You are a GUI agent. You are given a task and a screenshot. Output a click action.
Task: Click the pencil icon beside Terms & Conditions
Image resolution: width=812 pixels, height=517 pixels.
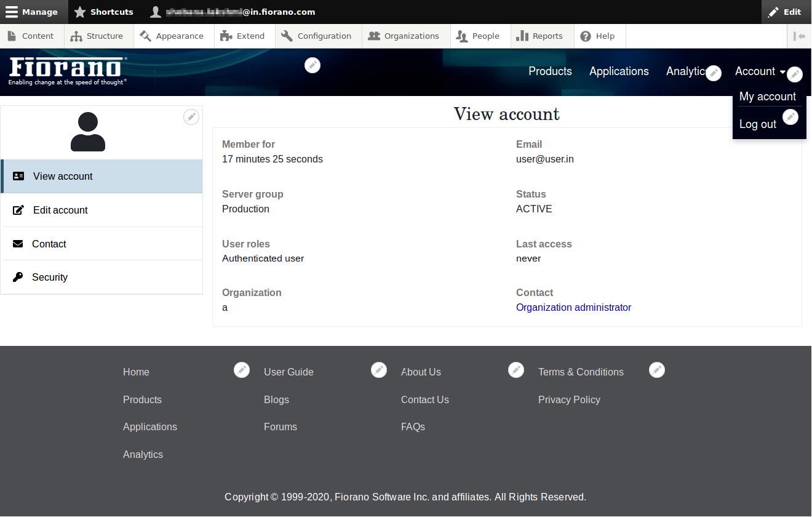pos(657,370)
